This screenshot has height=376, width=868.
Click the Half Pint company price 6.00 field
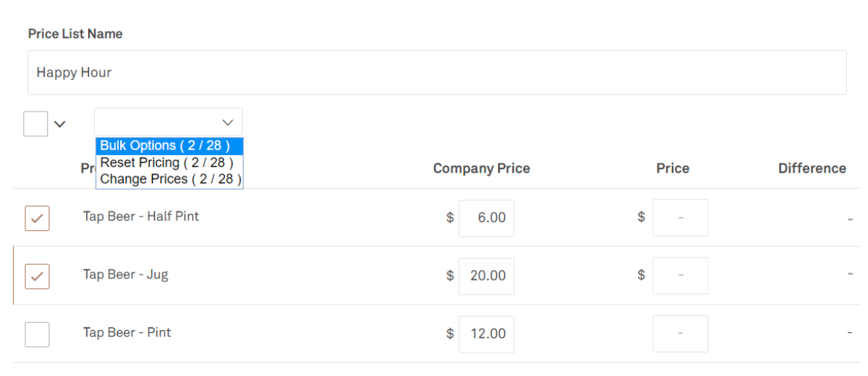(x=486, y=218)
